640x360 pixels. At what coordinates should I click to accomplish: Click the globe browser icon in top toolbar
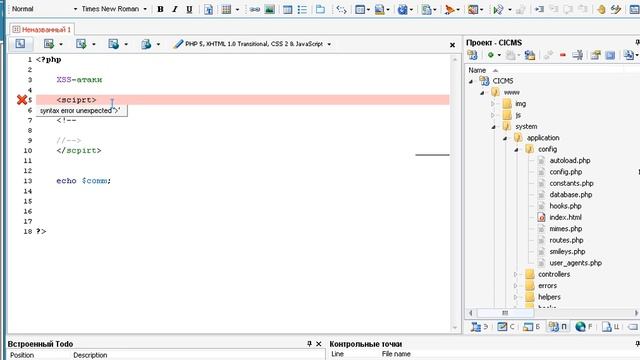click(403, 9)
